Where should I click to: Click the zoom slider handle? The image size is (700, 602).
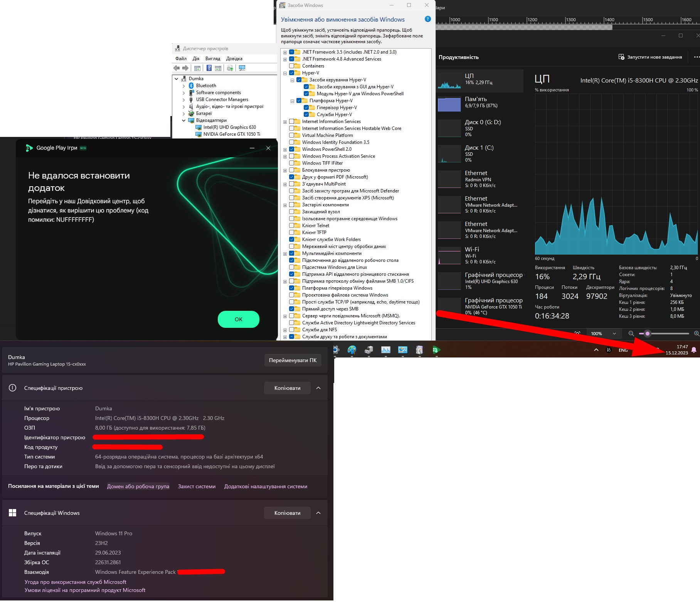648,334
